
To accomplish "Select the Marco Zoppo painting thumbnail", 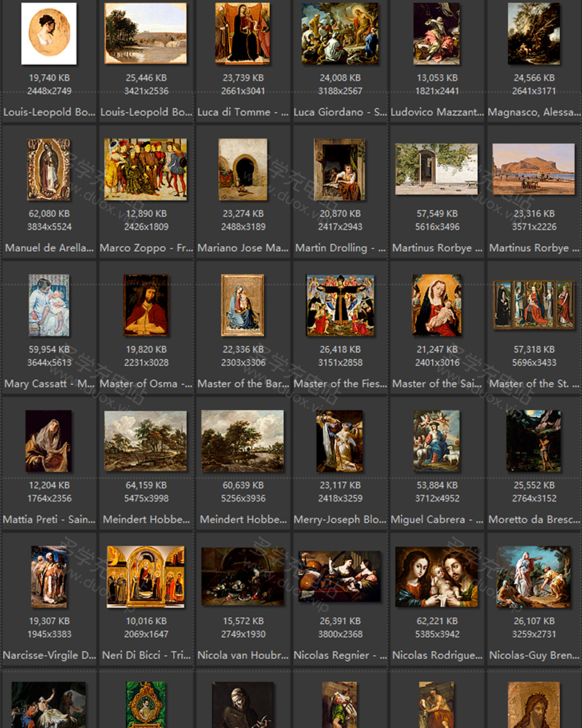I will [145, 170].
